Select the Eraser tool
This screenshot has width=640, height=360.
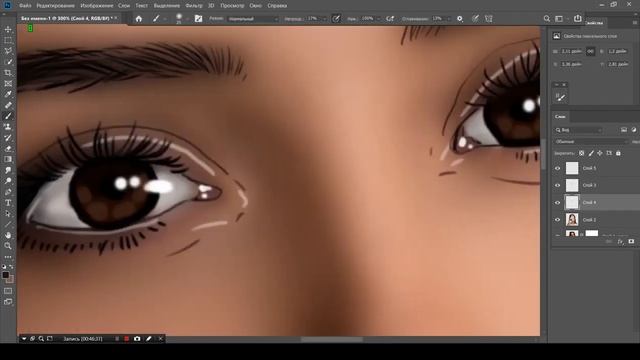click(8, 149)
